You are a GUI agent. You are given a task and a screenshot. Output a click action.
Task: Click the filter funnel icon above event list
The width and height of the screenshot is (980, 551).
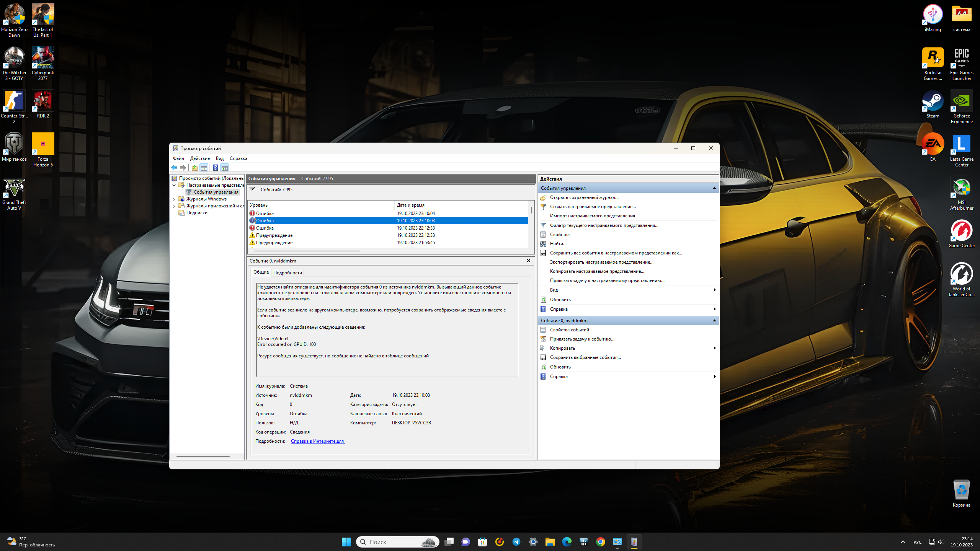252,189
